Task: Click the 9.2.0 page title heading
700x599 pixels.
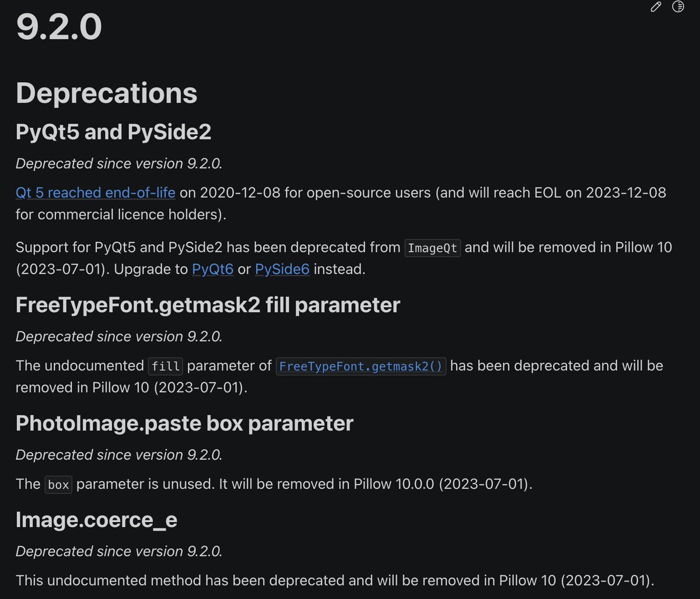Action: 59,27
